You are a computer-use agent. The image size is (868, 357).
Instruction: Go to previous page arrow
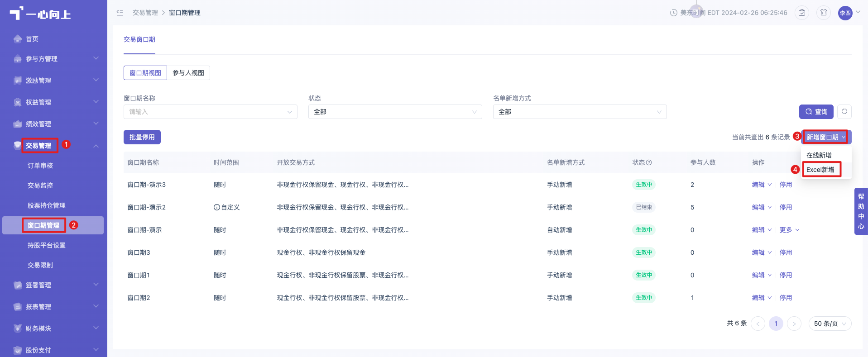[758, 324]
